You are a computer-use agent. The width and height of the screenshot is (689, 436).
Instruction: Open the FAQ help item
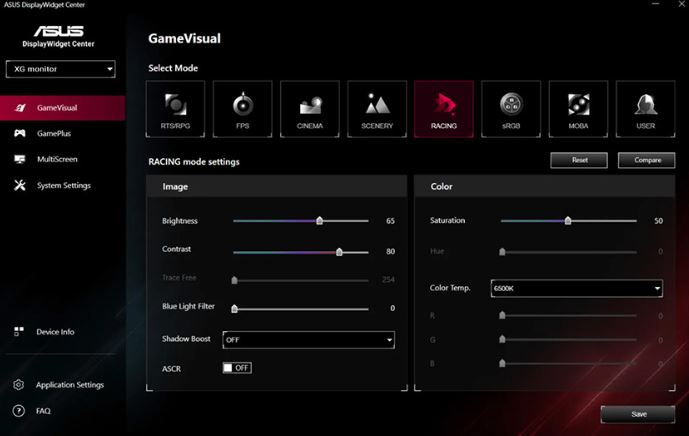[43, 411]
